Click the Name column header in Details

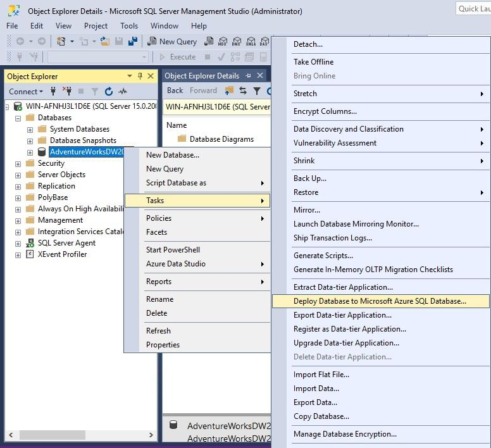(177, 125)
